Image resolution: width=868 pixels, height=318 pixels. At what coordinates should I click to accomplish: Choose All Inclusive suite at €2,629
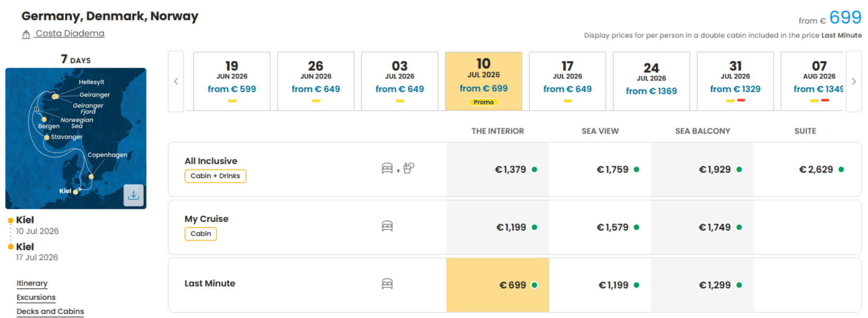pos(807,170)
